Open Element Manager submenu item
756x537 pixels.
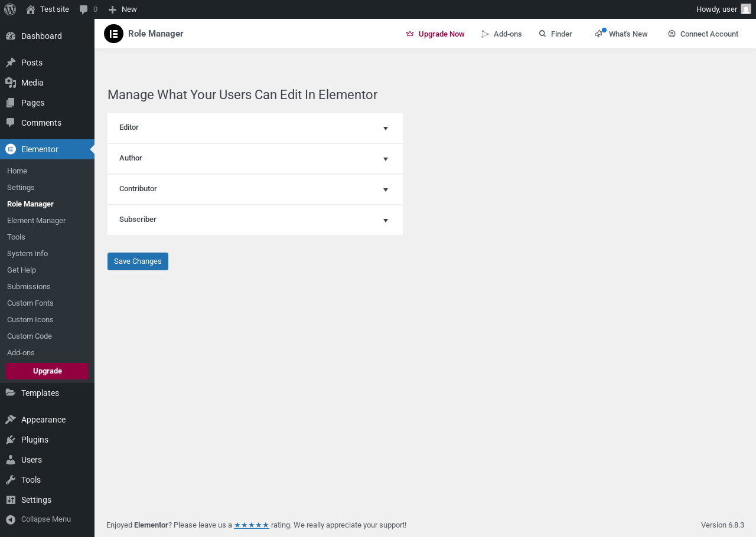click(x=37, y=221)
